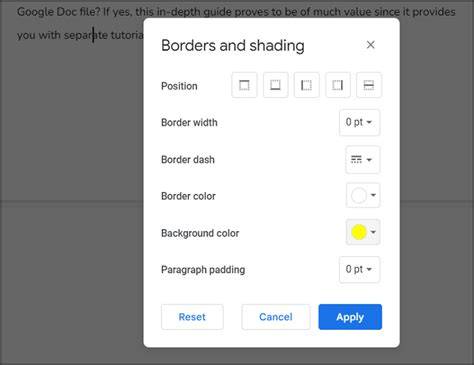Toggle the top border position
This screenshot has height=365, width=474.
[244, 85]
